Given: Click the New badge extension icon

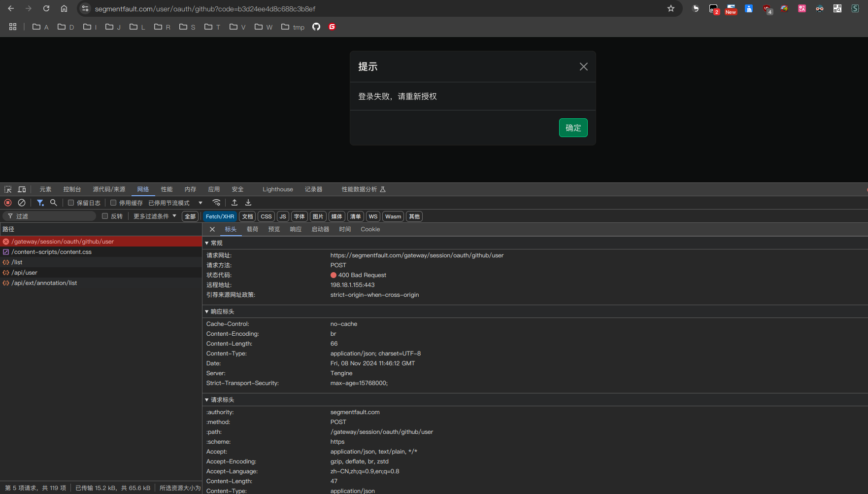Looking at the screenshot, I should (x=731, y=9).
